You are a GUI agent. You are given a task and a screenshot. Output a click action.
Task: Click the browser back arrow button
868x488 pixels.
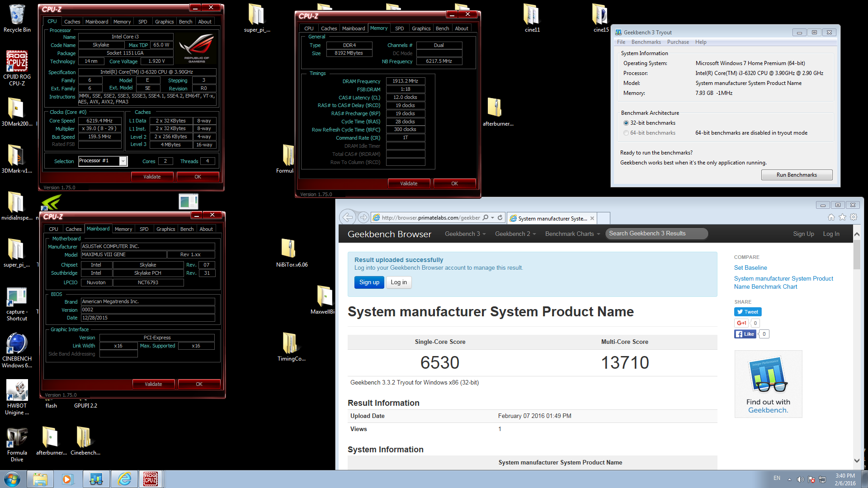click(x=347, y=217)
